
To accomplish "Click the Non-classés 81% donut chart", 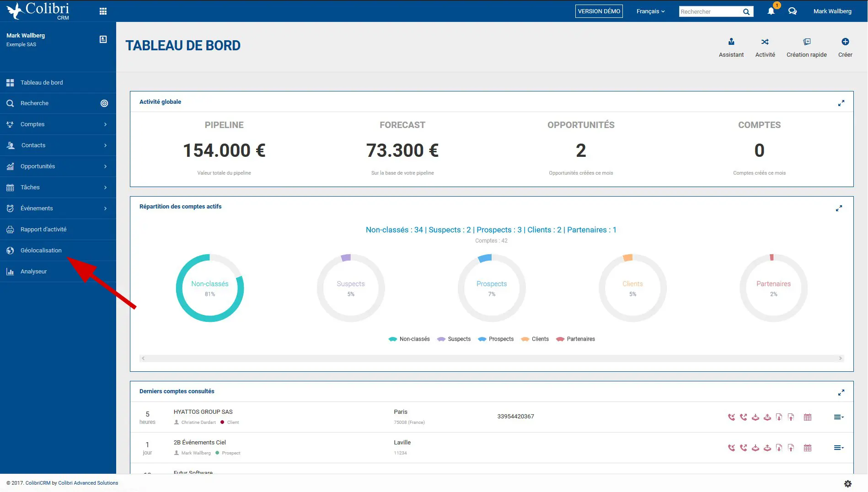I will pyautogui.click(x=210, y=288).
